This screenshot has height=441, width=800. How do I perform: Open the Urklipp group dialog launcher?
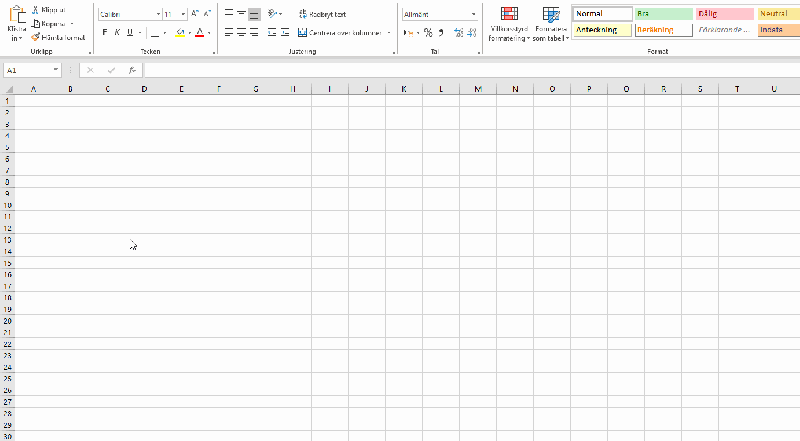(x=90, y=52)
